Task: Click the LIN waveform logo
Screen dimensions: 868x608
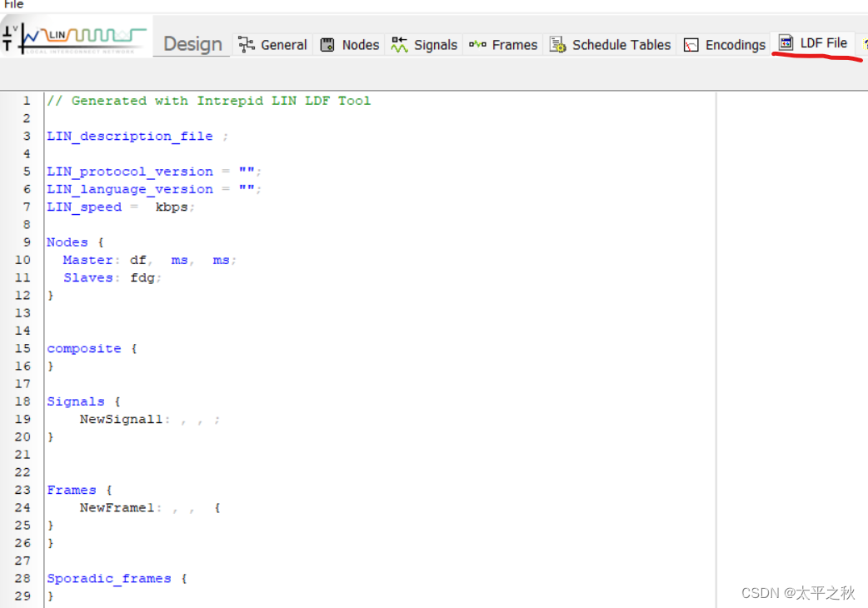Action: point(75,35)
